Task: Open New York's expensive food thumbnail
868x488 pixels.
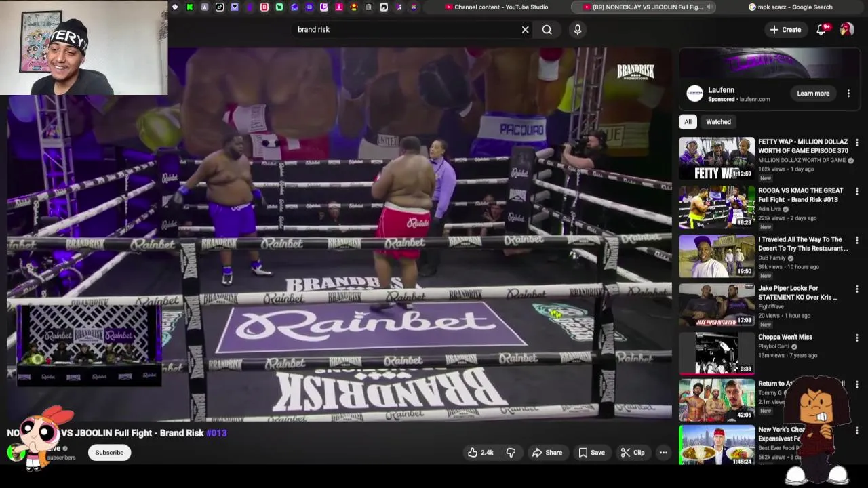Action: (x=717, y=445)
